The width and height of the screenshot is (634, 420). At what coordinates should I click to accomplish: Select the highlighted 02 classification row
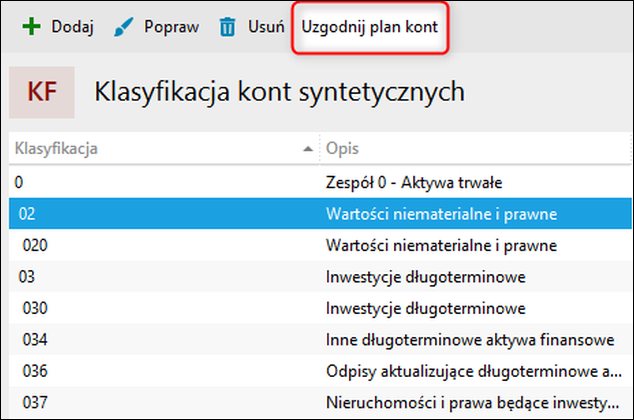[x=320, y=213]
